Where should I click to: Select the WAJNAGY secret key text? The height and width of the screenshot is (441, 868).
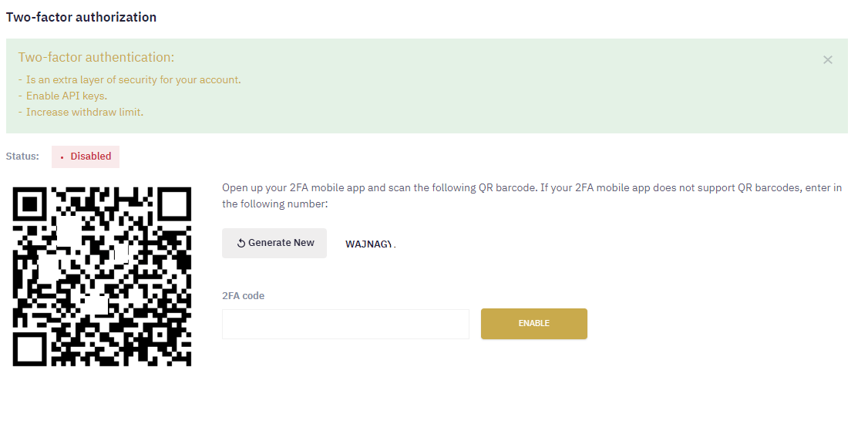pos(370,244)
